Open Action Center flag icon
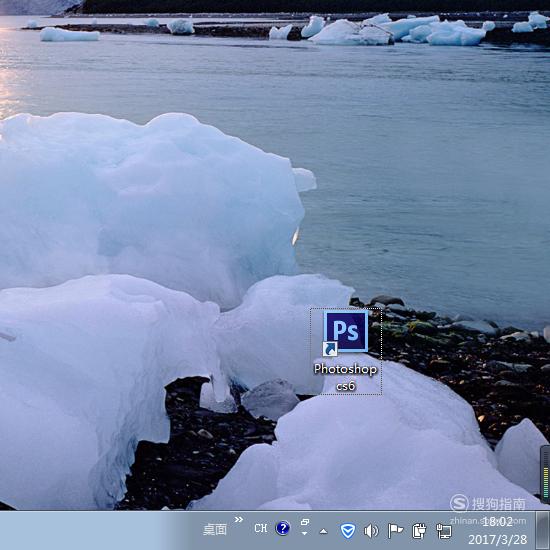550x550 pixels. click(395, 531)
